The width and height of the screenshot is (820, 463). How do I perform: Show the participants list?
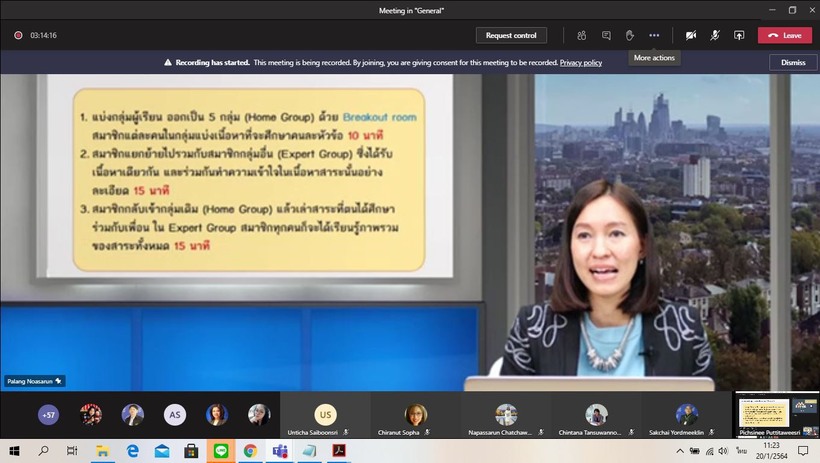[581, 35]
